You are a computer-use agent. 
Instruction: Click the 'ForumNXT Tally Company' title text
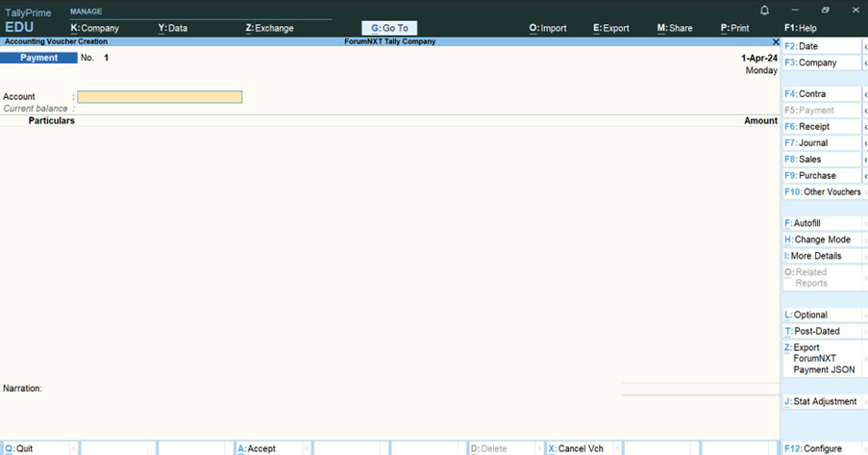pyautogui.click(x=389, y=41)
